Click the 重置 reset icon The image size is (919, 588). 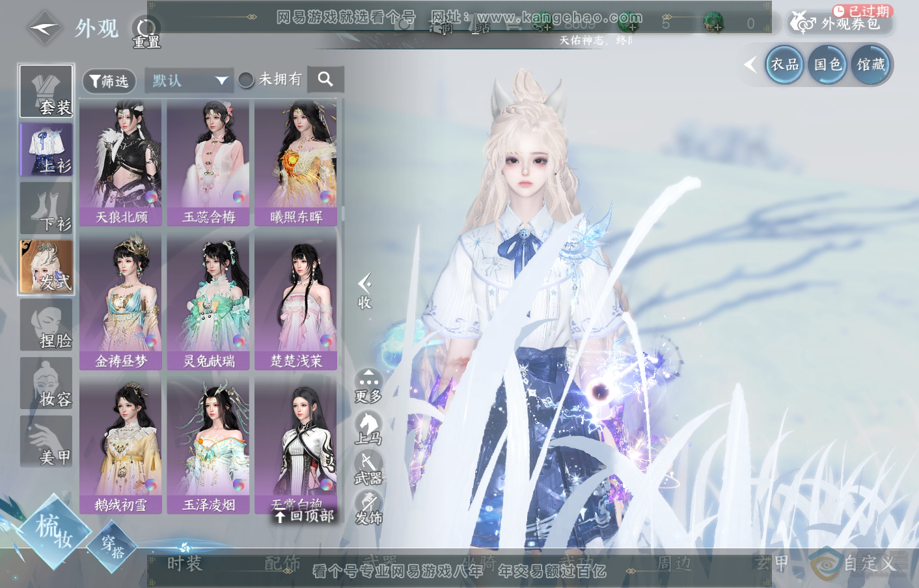pyautogui.click(x=146, y=32)
